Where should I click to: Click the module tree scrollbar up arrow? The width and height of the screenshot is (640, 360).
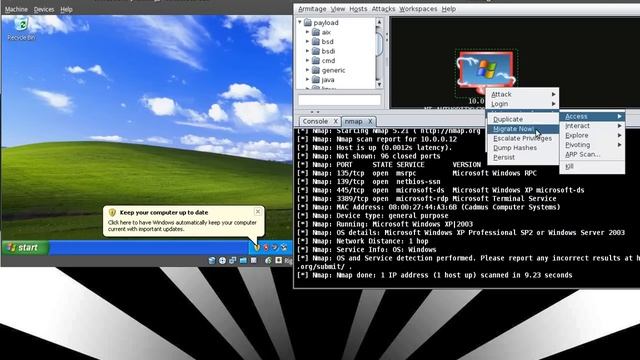pos(379,22)
